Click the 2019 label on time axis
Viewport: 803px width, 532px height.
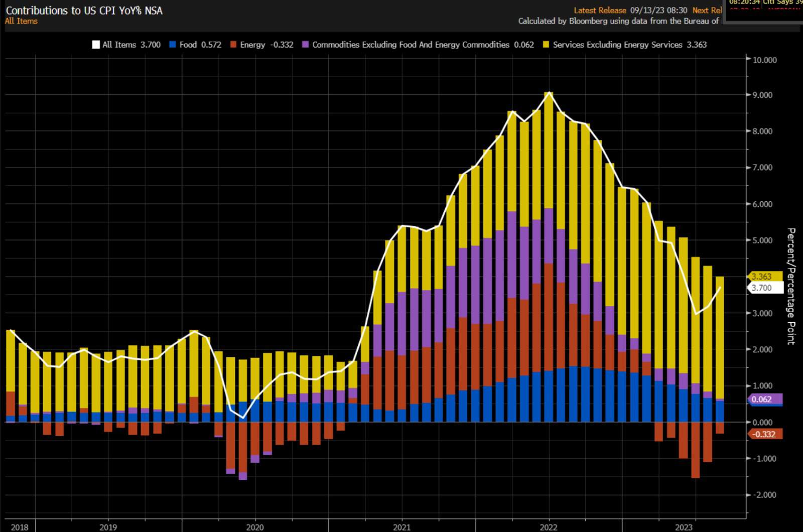(108, 527)
